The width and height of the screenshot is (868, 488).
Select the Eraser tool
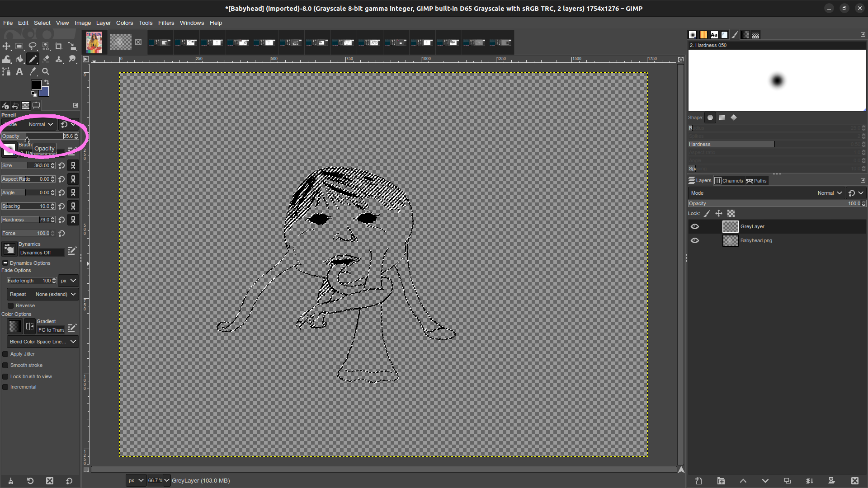(x=46, y=59)
